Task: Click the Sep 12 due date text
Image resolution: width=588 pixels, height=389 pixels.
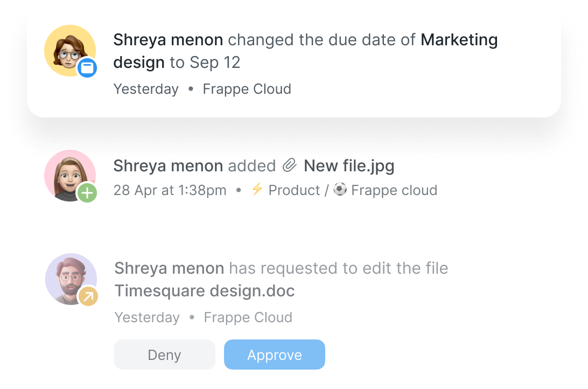Action: (x=215, y=62)
